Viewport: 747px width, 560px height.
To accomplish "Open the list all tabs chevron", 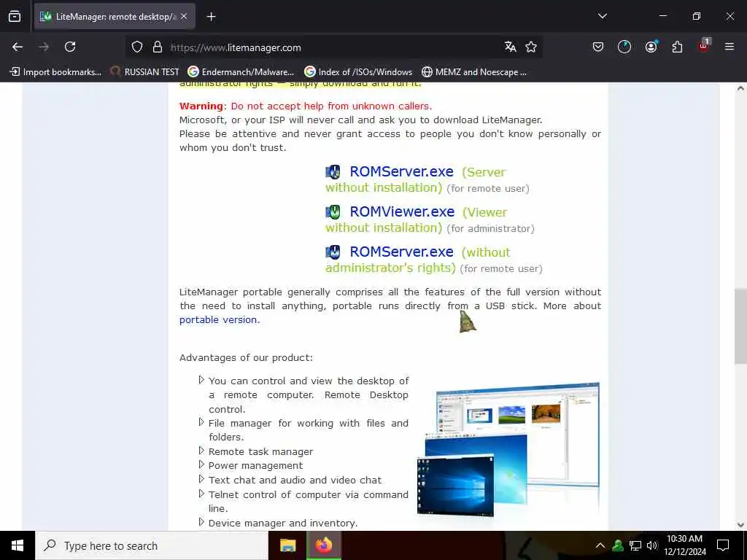I will coord(602,16).
